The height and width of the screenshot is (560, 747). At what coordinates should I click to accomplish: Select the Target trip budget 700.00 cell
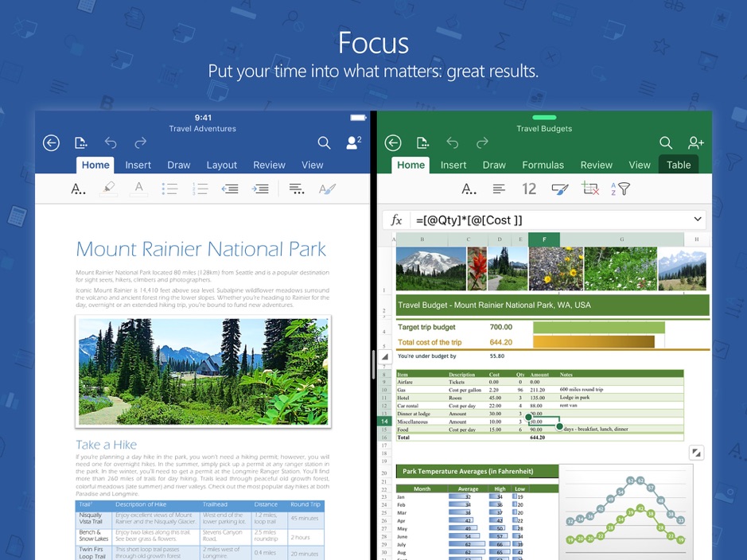(500, 327)
